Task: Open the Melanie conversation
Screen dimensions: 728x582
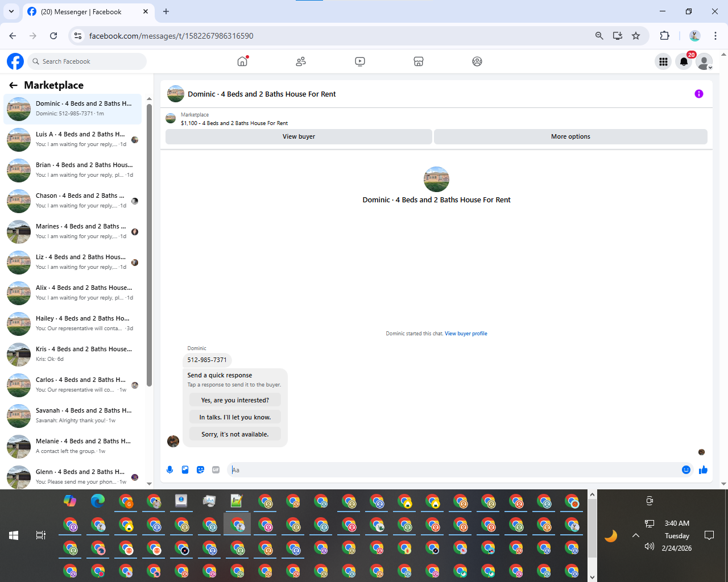Action: tap(73, 446)
